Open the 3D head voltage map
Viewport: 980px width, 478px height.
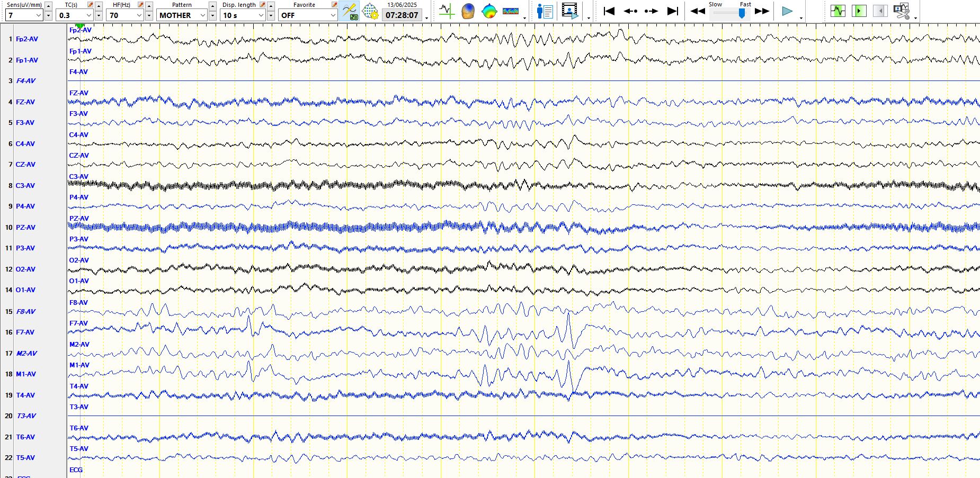click(x=468, y=11)
